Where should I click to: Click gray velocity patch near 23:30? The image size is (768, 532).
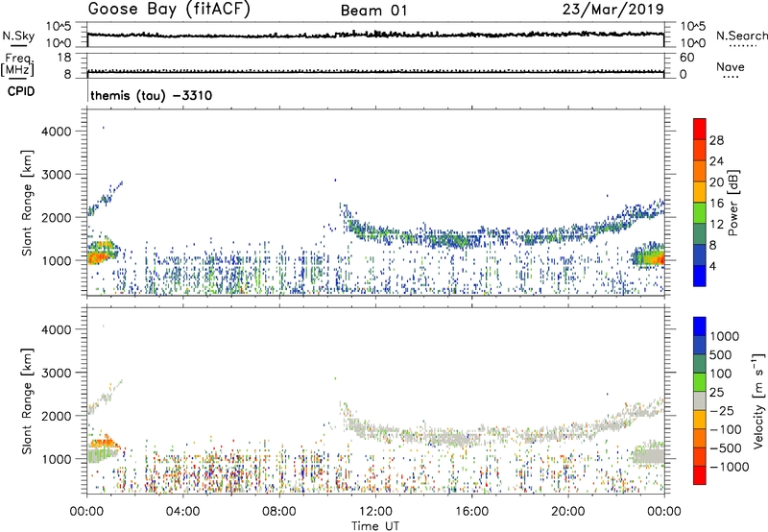click(649, 455)
